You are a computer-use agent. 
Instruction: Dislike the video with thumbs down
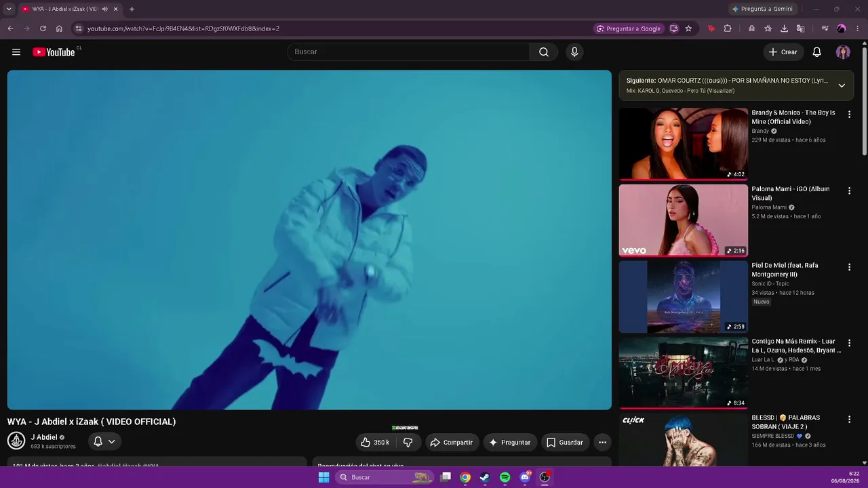(408, 443)
